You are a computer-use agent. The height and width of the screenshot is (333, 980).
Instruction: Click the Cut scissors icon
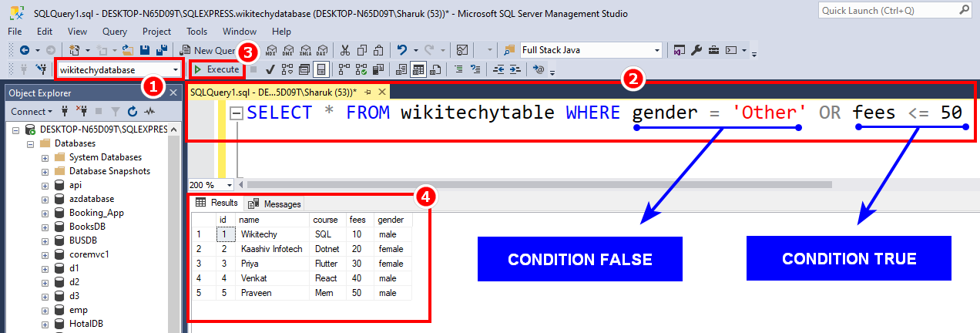pyautogui.click(x=344, y=50)
